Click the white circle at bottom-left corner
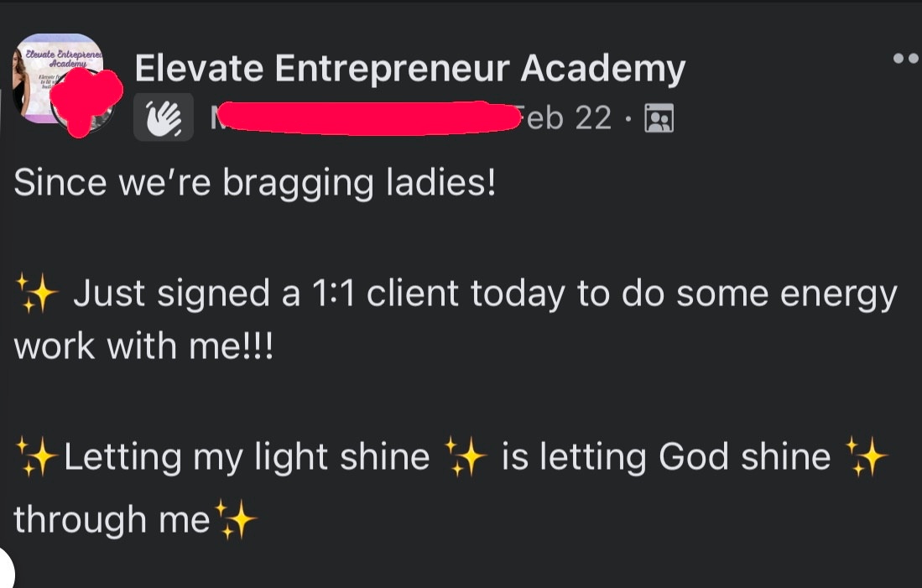Image resolution: width=922 pixels, height=588 pixels. click(x=5, y=572)
